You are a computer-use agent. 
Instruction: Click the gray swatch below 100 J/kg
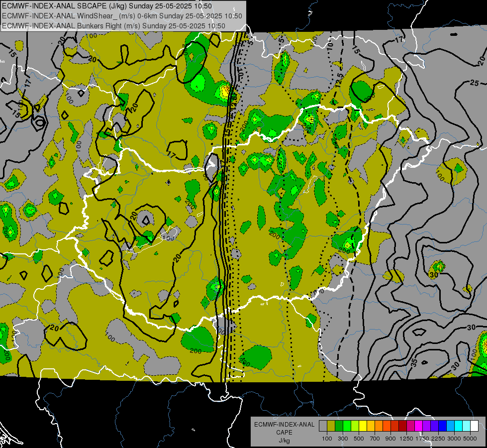(323, 426)
